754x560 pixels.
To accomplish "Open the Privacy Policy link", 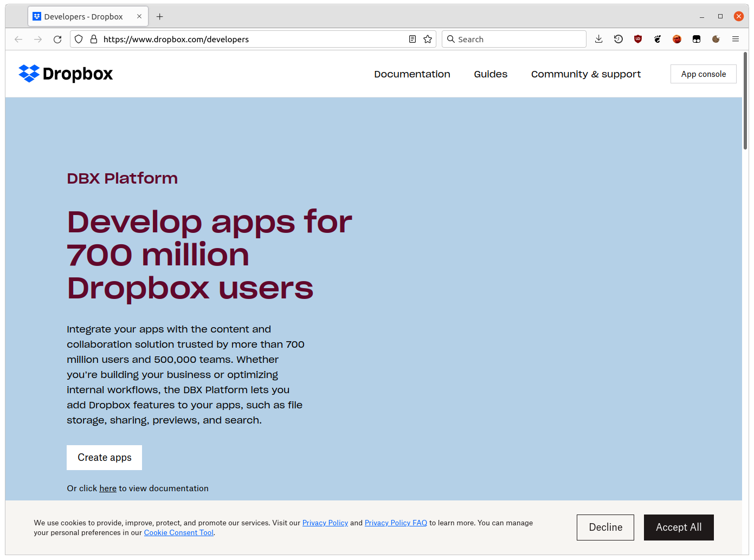I will [x=325, y=523].
